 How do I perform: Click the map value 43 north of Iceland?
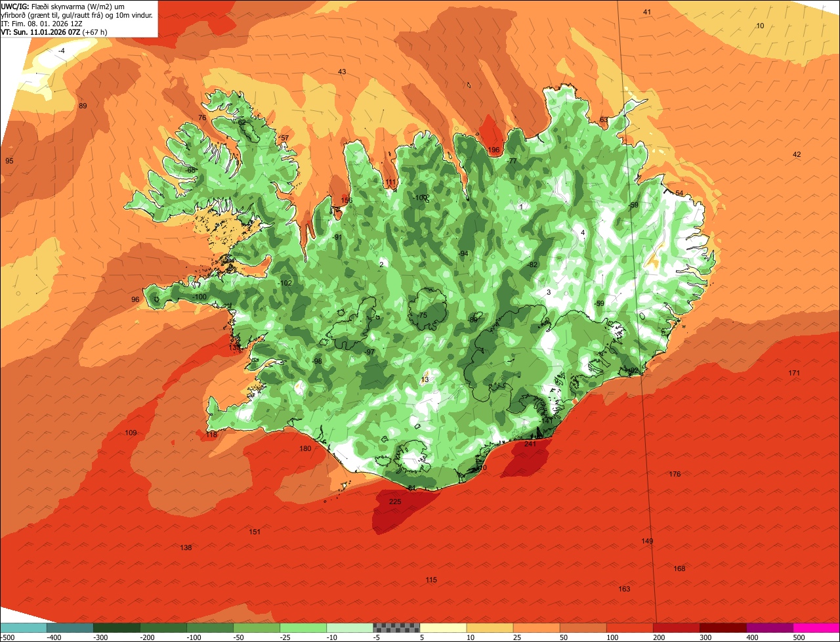pyautogui.click(x=342, y=72)
